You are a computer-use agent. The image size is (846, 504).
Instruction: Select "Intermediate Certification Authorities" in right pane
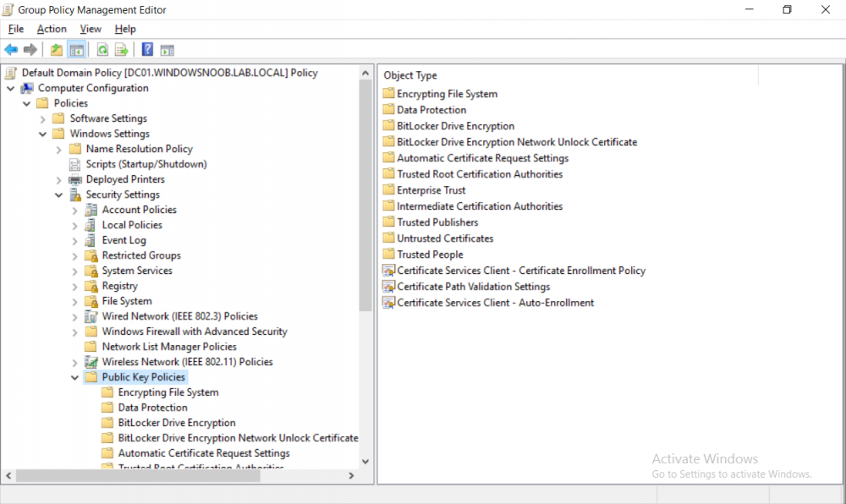[480, 206]
